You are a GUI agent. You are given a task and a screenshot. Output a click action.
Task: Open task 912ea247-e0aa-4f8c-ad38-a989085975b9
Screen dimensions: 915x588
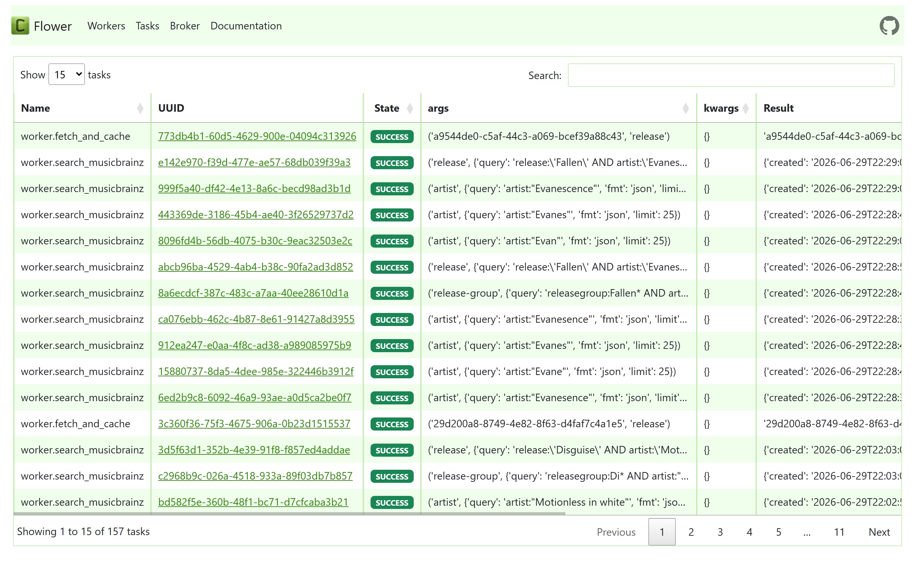[x=255, y=346]
